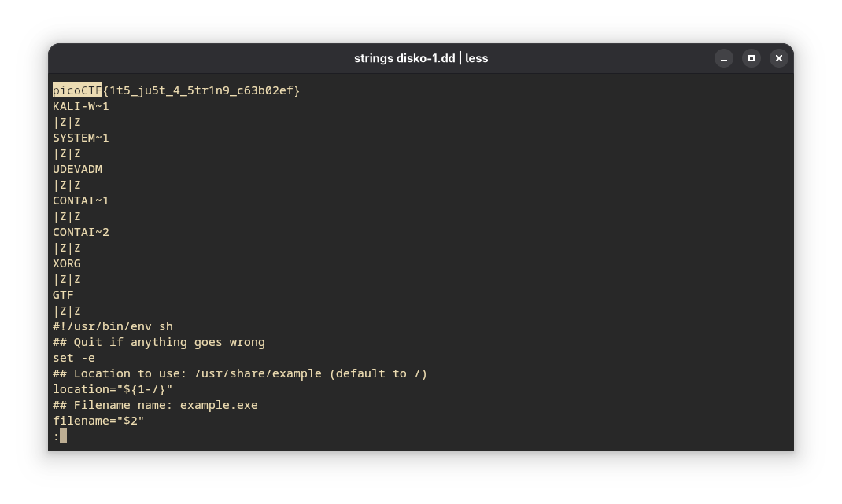842x504 pixels.
Task: Click the less prompt cursor at the bottom
Action: tap(63, 436)
